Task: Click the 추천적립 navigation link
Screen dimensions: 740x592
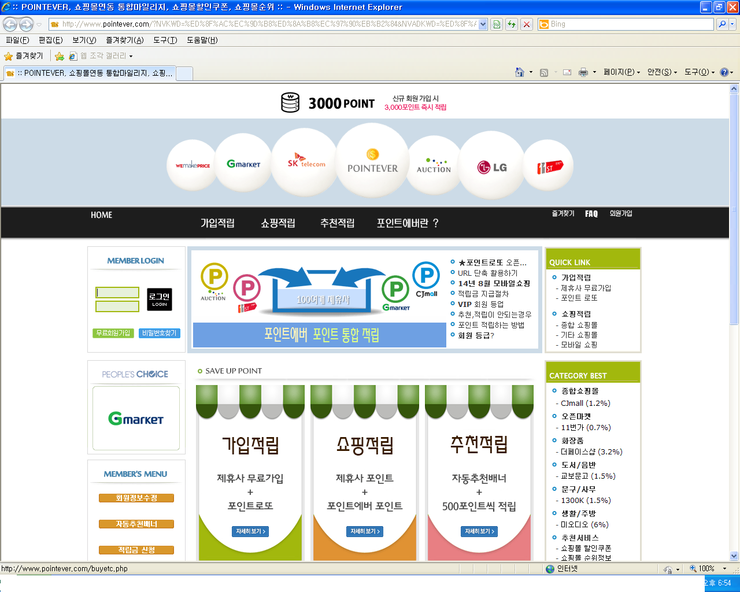Action: [x=337, y=223]
